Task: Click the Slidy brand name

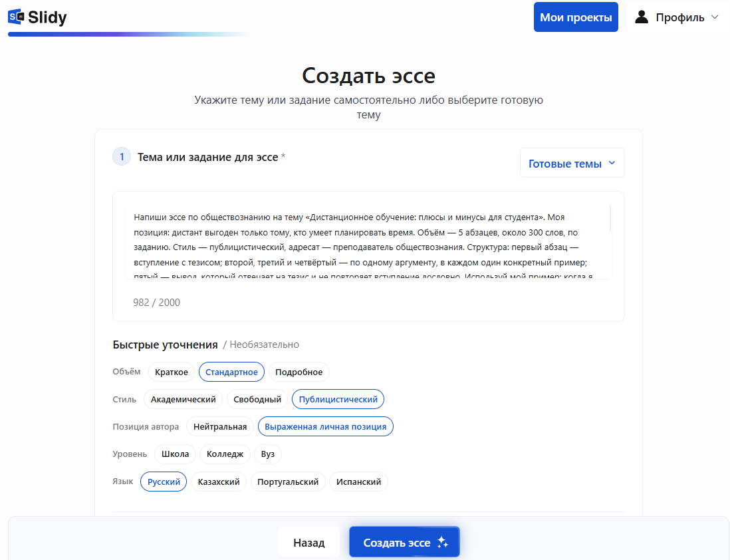Action: click(47, 17)
